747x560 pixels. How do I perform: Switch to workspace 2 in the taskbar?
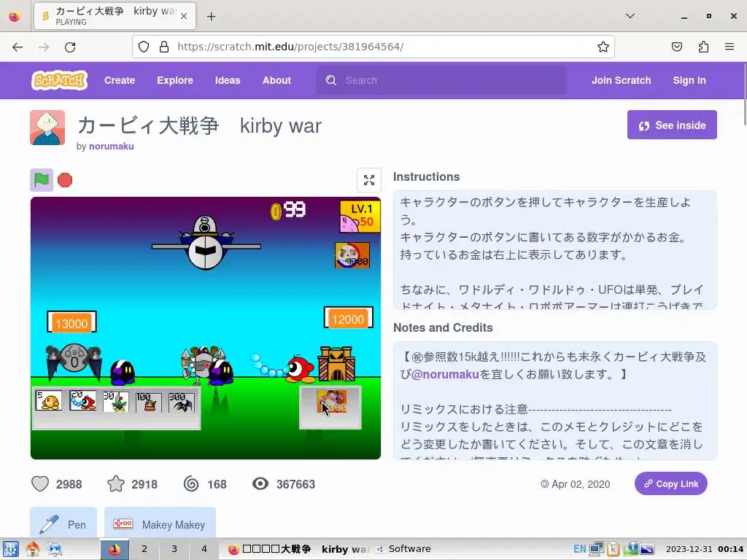coord(144,549)
